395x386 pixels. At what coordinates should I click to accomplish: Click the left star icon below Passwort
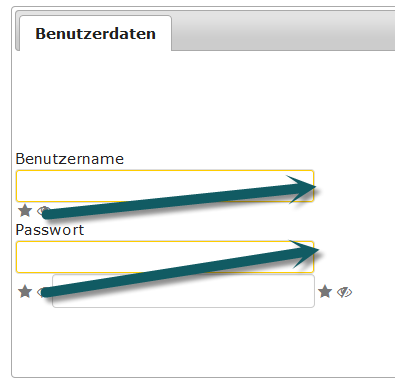tap(25, 292)
